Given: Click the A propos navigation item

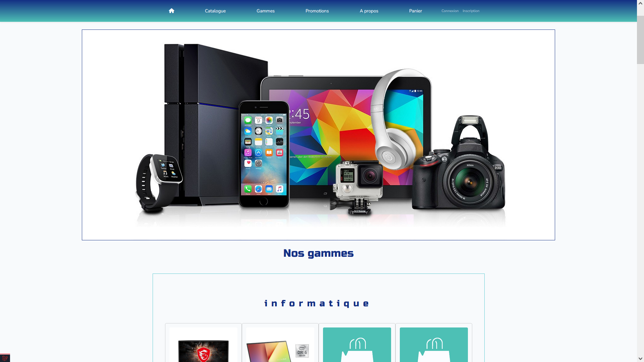Looking at the screenshot, I should (369, 11).
